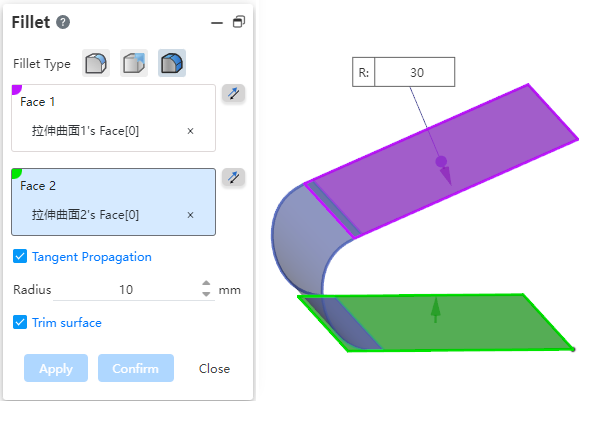Click the Apply button
591x422 pixels.
(x=56, y=368)
